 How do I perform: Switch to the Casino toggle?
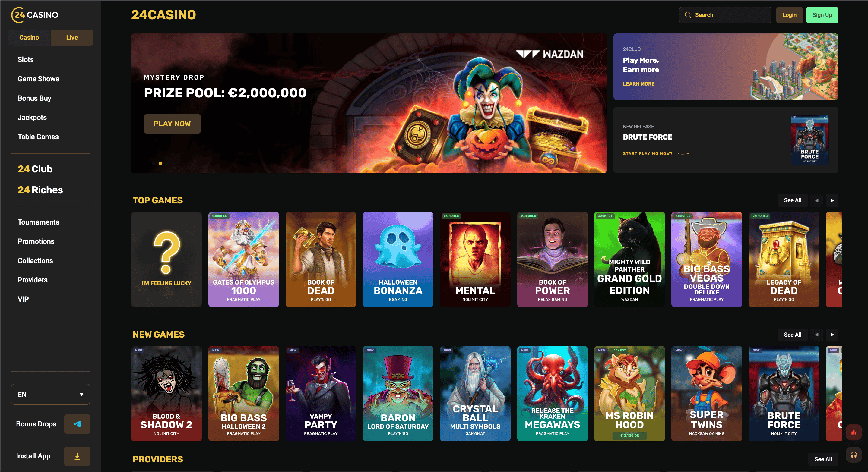(29, 37)
